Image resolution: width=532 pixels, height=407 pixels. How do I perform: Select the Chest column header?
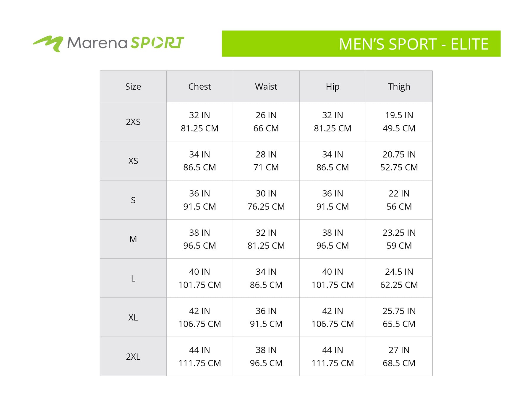tap(199, 87)
